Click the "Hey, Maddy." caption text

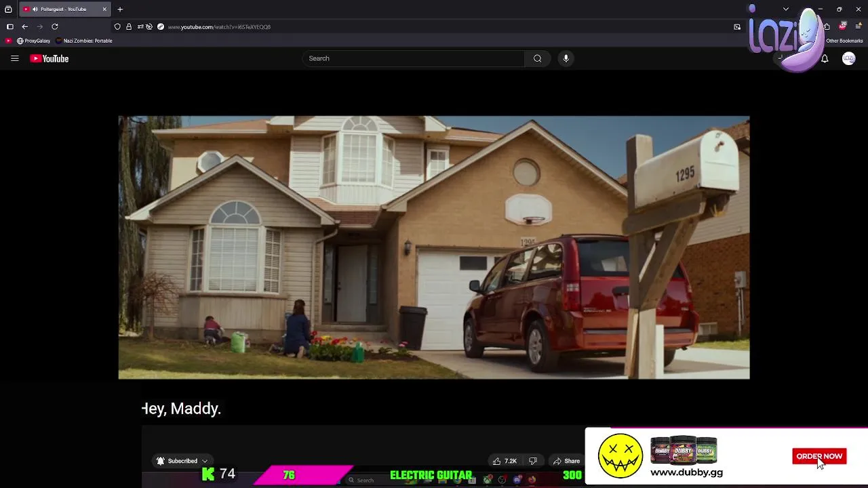click(x=181, y=409)
